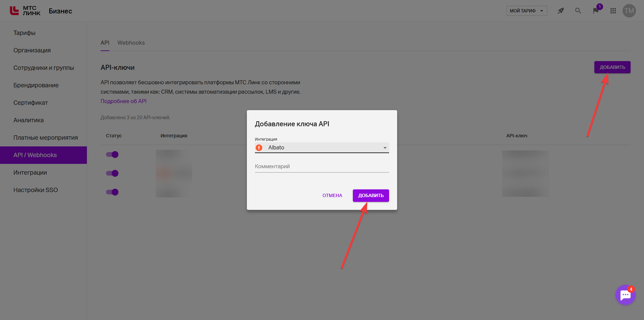Open Платные мероприятия in the sidebar
644x320 pixels.
click(43, 138)
